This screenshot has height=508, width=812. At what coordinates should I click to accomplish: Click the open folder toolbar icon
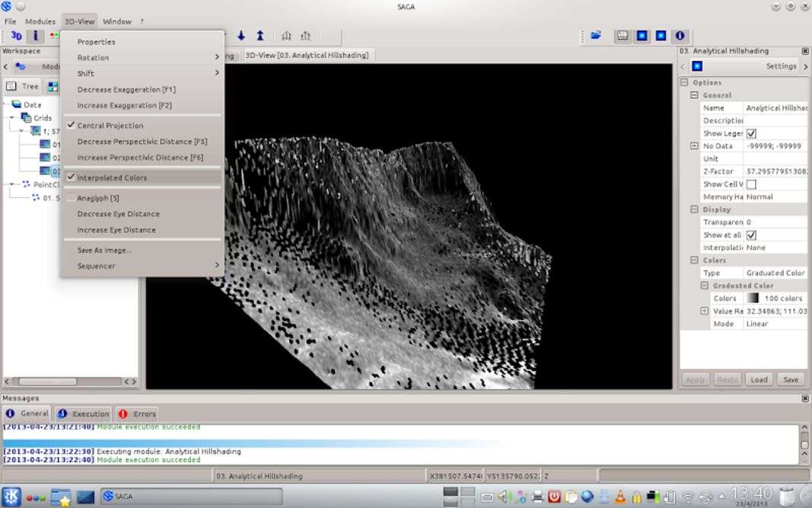click(x=596, y=36)
